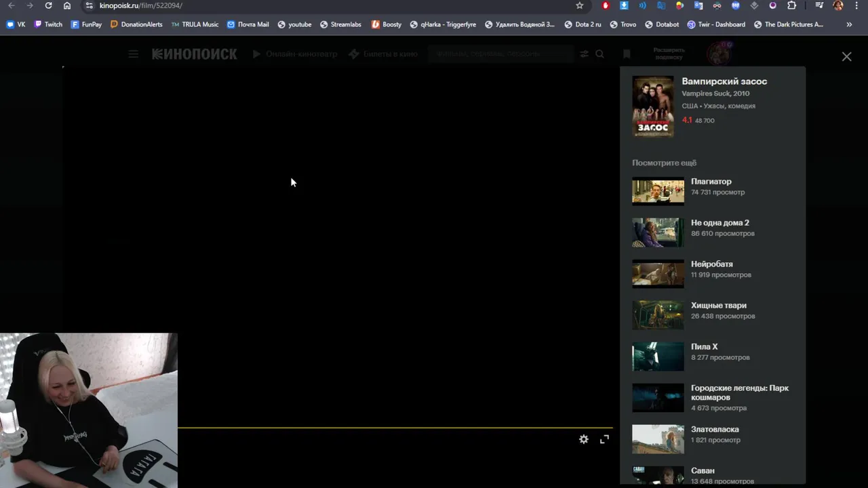This screenshot has width=868, height=488.
Task: Open the Extensions puzzle menu
Action: point(791,5)
